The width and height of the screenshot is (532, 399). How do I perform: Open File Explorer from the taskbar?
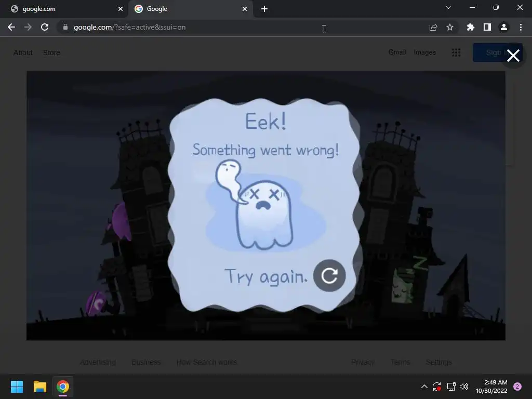tap(39, 387)
